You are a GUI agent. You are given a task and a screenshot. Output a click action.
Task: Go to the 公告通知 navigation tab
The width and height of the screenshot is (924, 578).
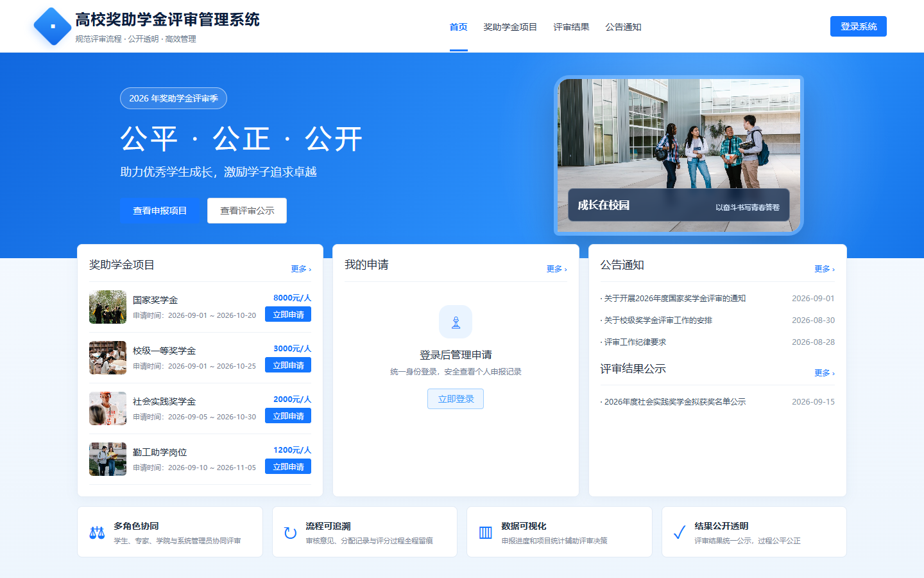pyautogui.click(x=623, y=27)
